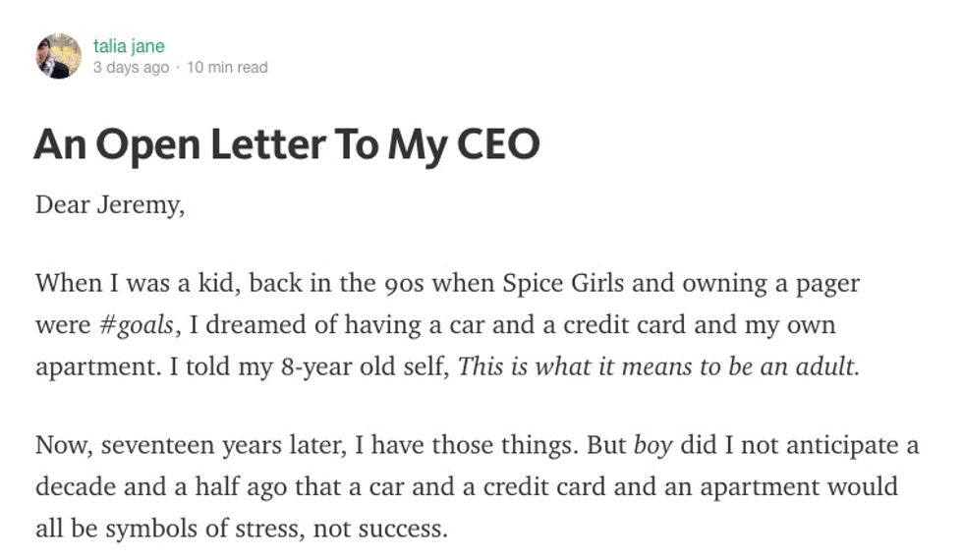The height and width of the screenshot is (560, 963).
Task: Click the '3 days ago' timestamp
Action: point(131,68)
